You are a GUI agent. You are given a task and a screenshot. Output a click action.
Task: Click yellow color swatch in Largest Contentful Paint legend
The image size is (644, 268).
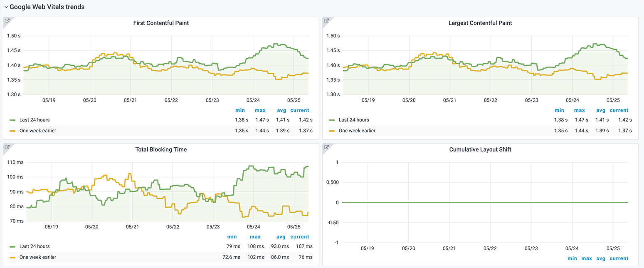click(x=332, y=131)
